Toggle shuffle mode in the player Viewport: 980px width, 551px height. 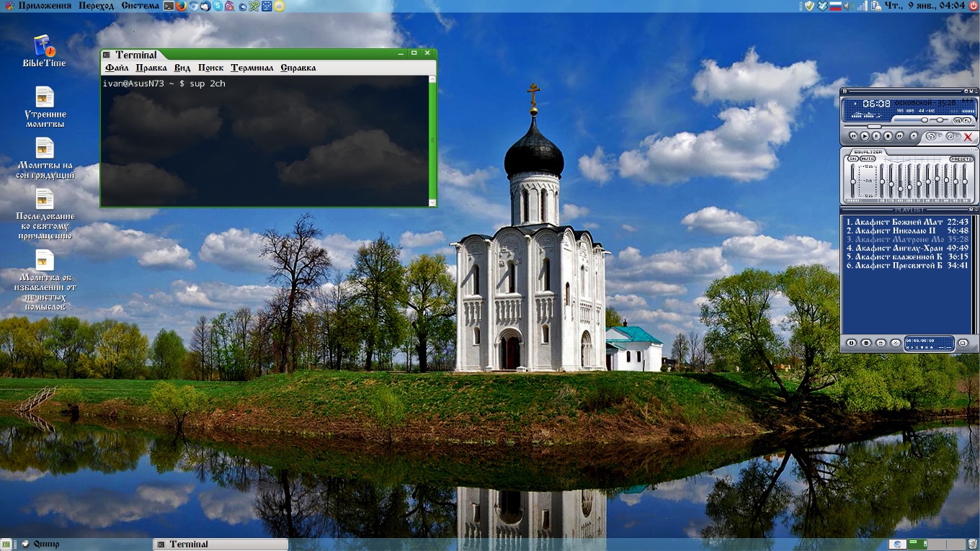931,136
